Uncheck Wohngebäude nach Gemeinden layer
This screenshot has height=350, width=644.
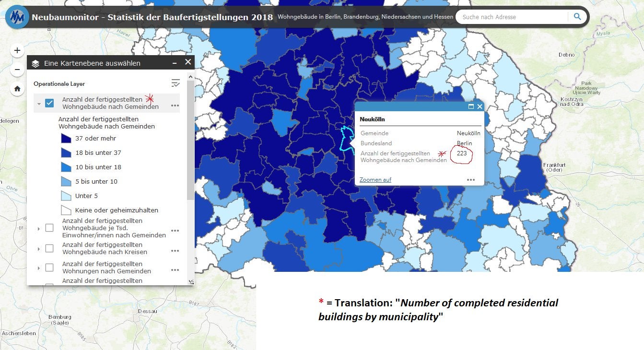pos(49,103)
